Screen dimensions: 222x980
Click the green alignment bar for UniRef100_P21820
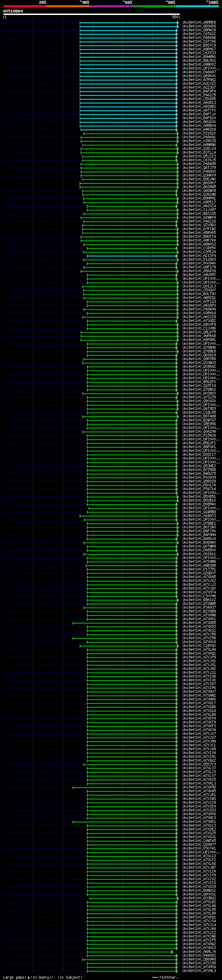(x=131, y=133)
